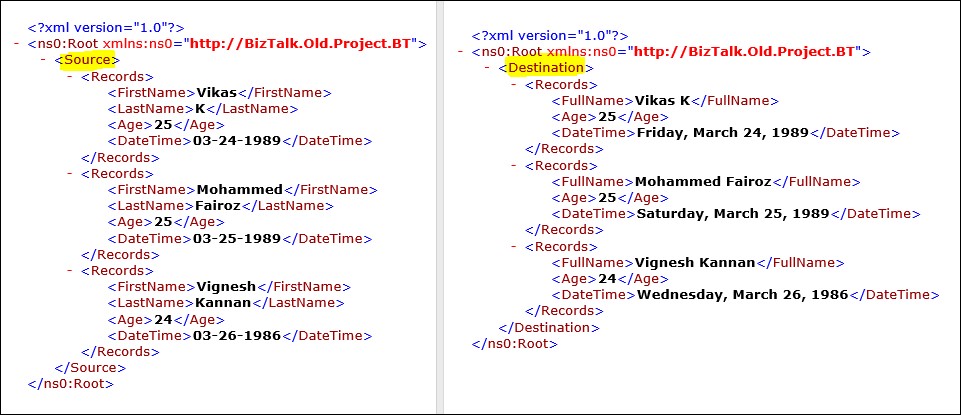Select LastName value 'Fairoz' in Source XML
961x415 pixels.
tap(218, 206)
